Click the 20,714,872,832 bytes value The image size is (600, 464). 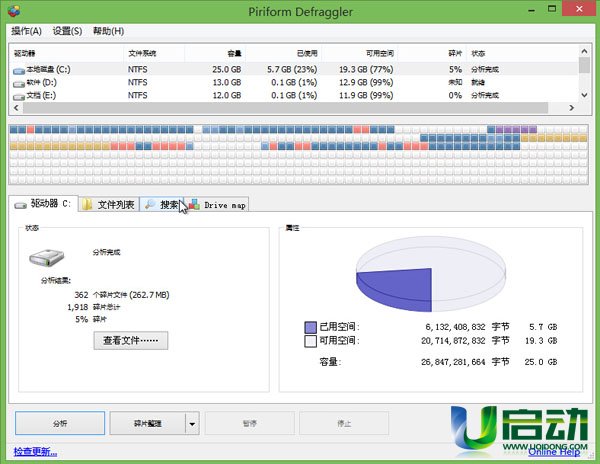point(453,341)
